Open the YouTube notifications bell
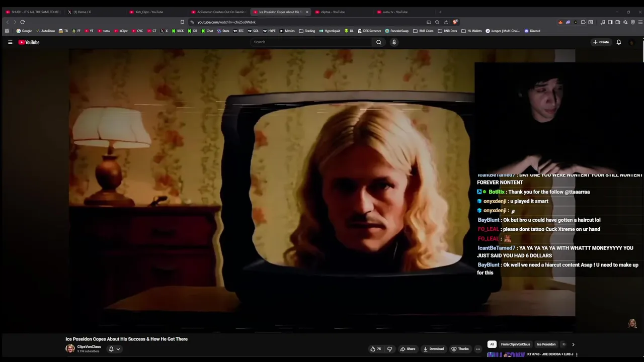The width and height of the screenshot is (644, 362). click(619, 42)
